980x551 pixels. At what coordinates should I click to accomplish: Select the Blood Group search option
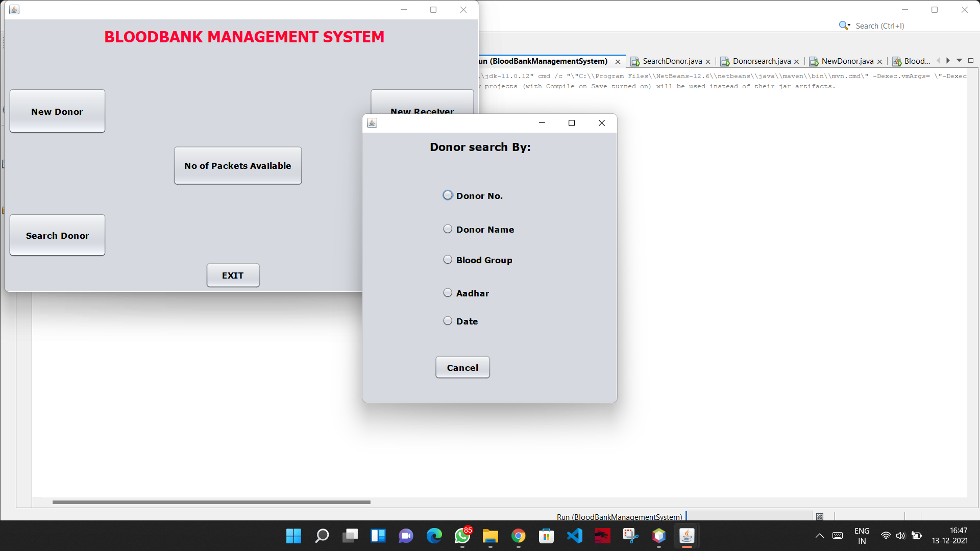[x=448, y=259]
